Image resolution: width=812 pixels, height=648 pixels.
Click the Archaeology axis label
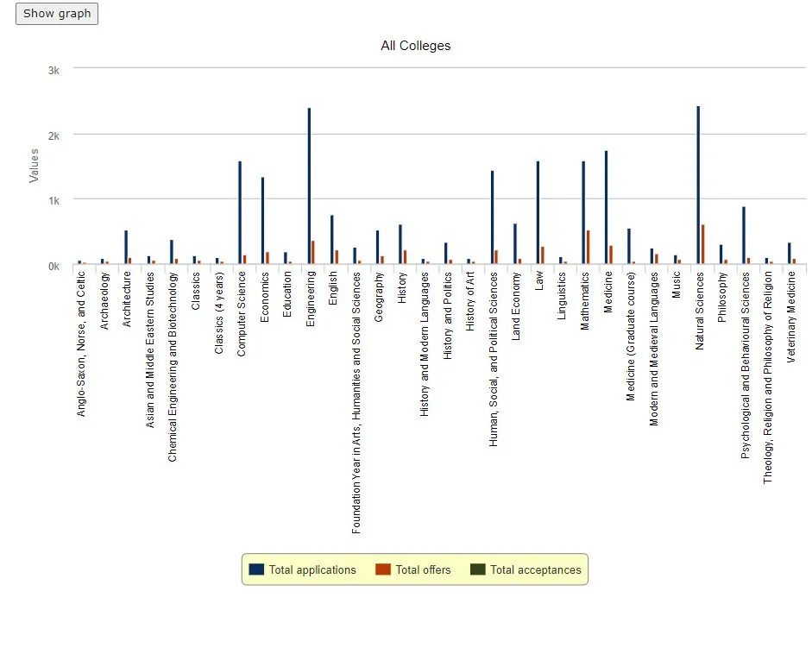tap(104, 301)
